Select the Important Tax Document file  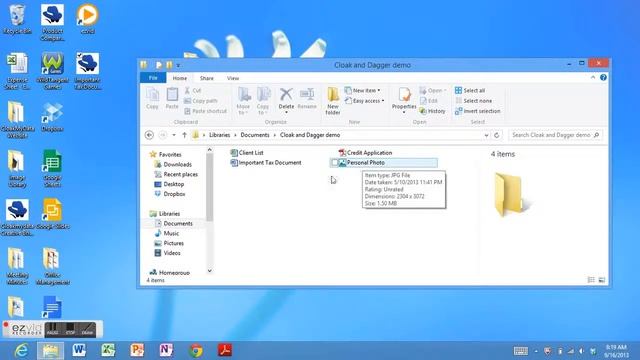266,162
